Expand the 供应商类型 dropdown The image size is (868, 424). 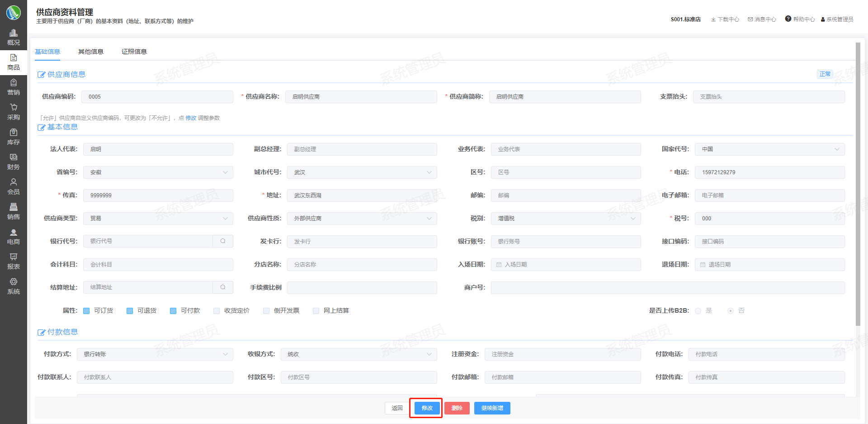click(x=158, y=219)
